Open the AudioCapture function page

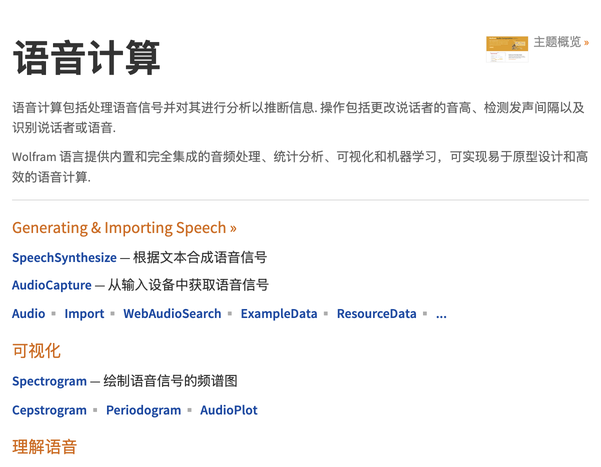51,285
